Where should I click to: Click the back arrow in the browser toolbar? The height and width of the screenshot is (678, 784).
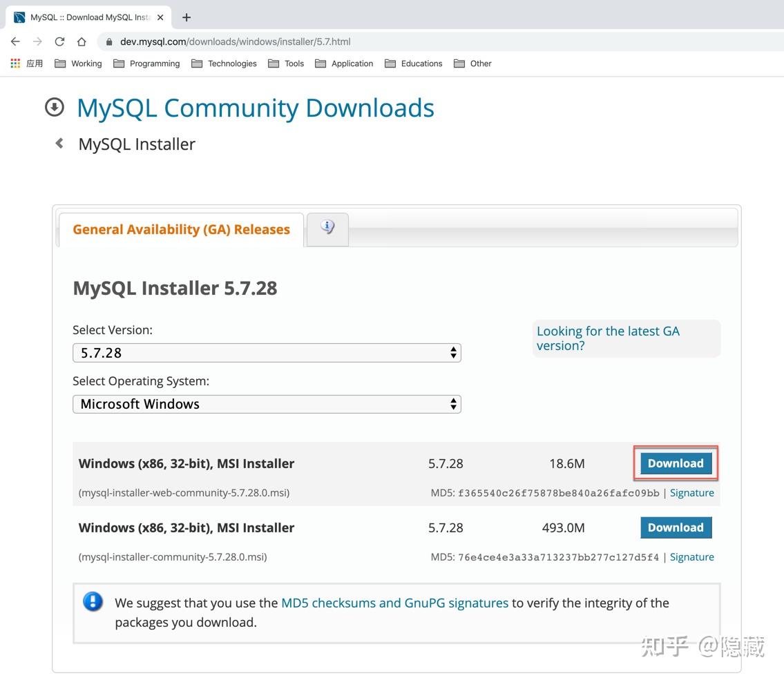tap(15, 41)
